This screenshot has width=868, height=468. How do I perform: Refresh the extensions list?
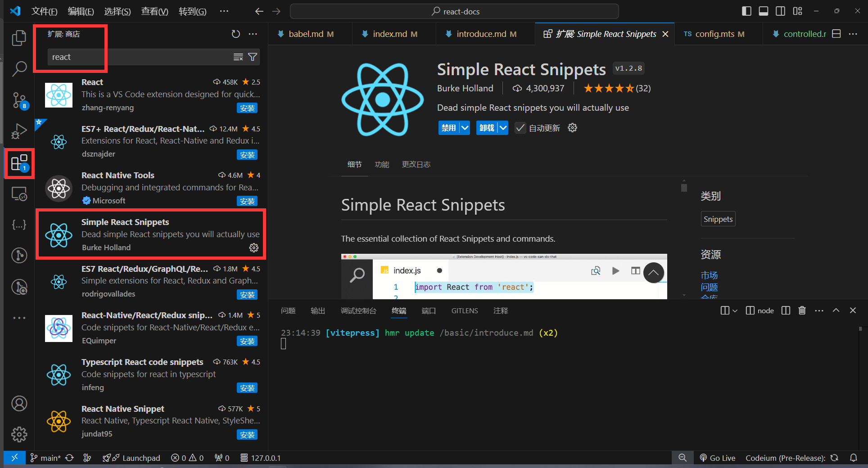[235, 34]
